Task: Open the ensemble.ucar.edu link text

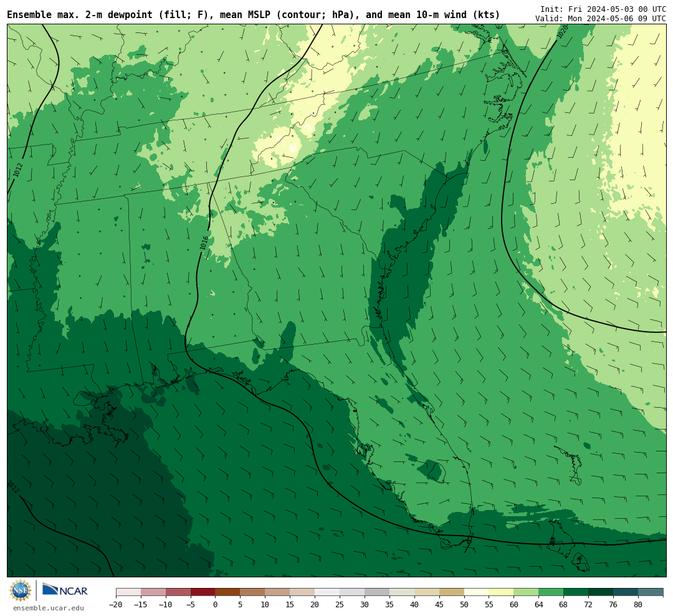Action: coord(49,608)
